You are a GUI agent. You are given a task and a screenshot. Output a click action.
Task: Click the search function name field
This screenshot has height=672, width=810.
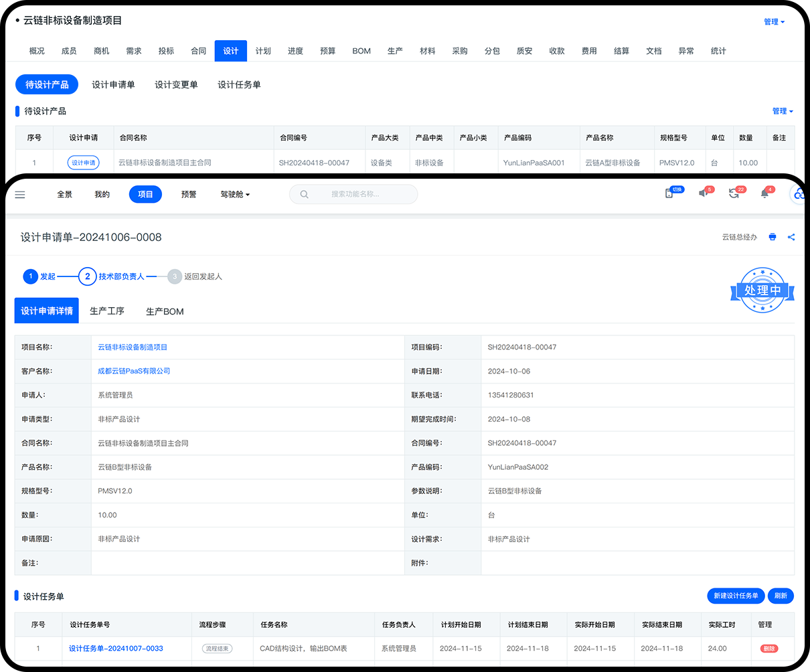355,195
